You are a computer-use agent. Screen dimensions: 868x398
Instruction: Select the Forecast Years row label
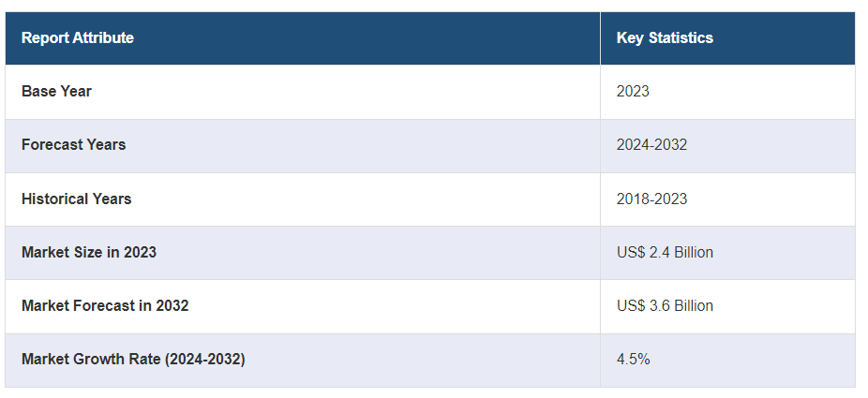(73, 145)
